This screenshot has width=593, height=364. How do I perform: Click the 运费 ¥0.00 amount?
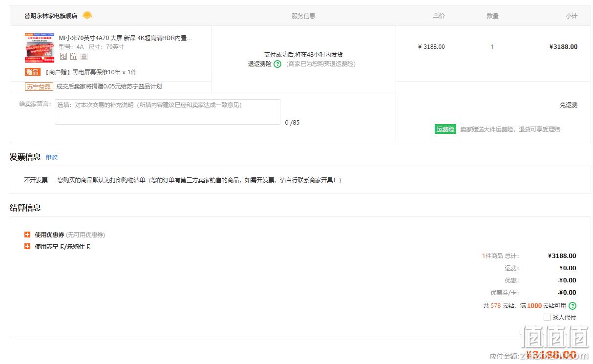point(568,268)
